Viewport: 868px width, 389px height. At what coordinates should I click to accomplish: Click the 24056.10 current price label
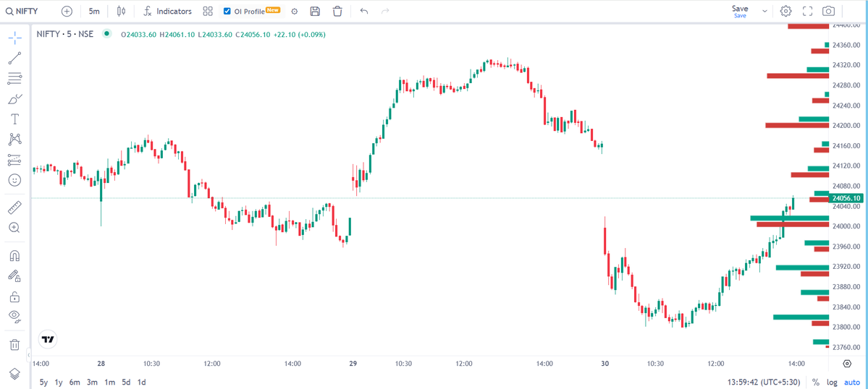(x=846, y=198)
